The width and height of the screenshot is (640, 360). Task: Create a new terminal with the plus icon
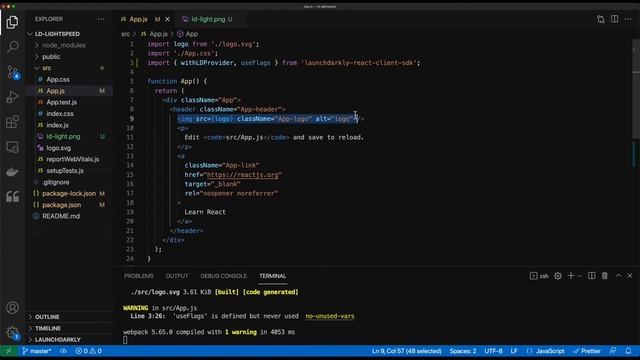571,276
